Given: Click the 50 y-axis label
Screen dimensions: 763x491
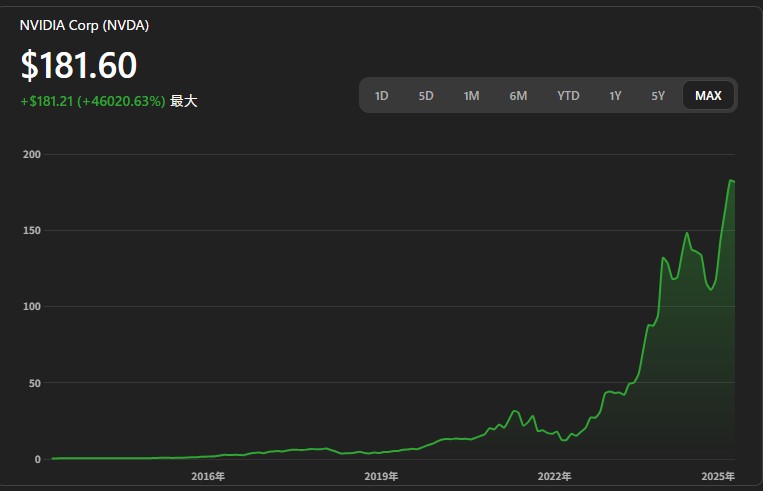Looking at the screenshot, I should pos(35,383).
